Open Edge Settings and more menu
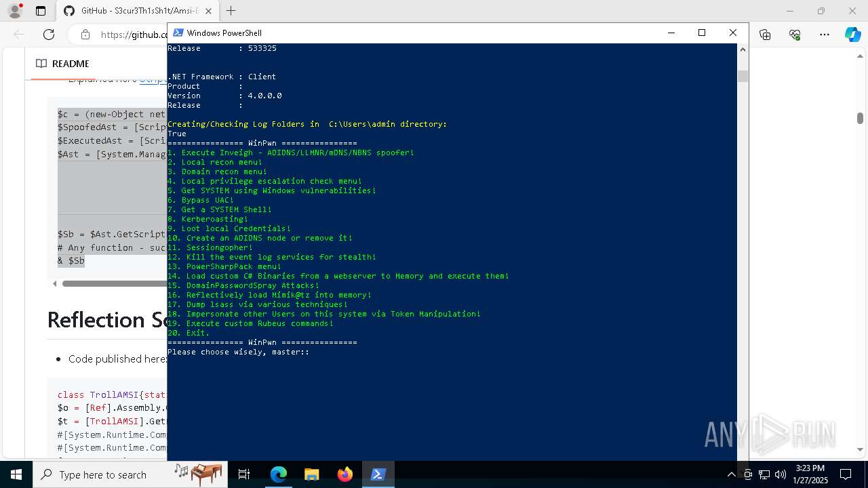 point(825,35)
